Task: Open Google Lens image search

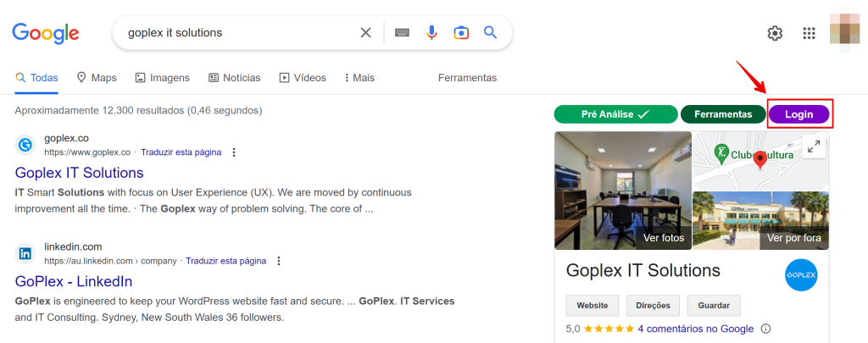Action: 461,33
